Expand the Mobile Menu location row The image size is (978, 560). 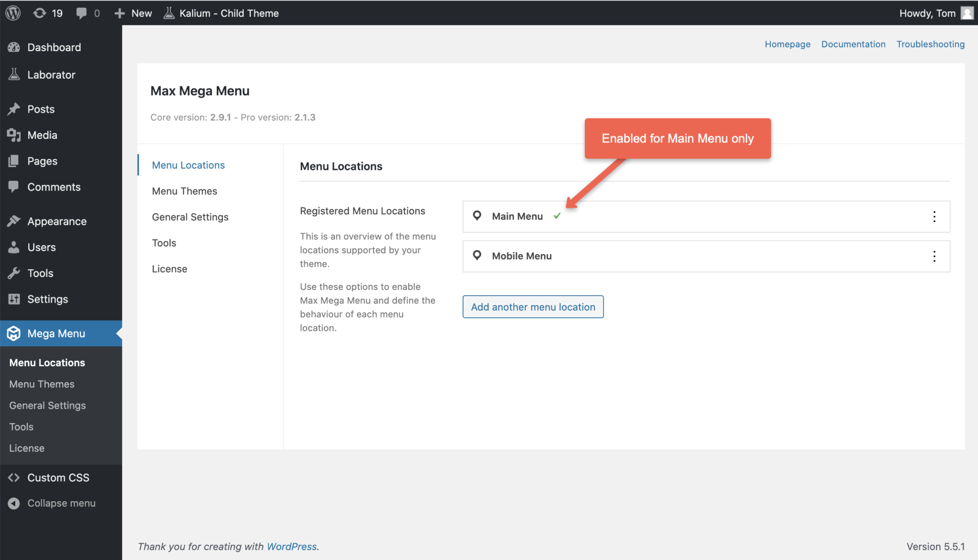(x=706, y=256)
